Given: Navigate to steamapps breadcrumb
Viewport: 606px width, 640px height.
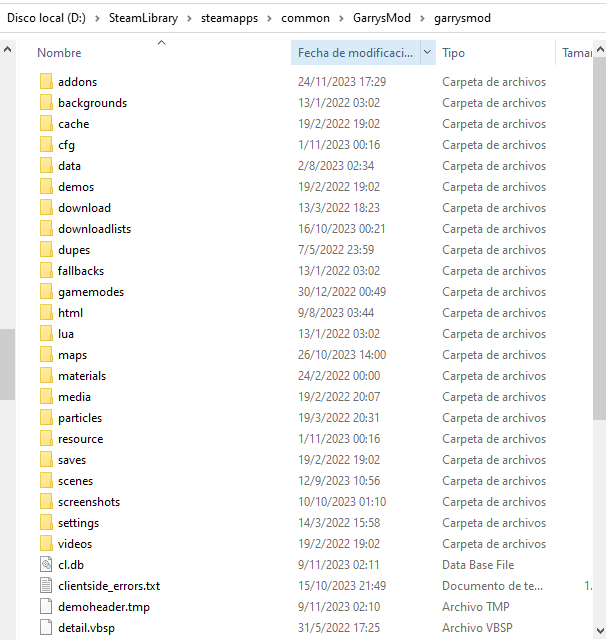Looking at the screenshot, I should click(x=229, y=18).
